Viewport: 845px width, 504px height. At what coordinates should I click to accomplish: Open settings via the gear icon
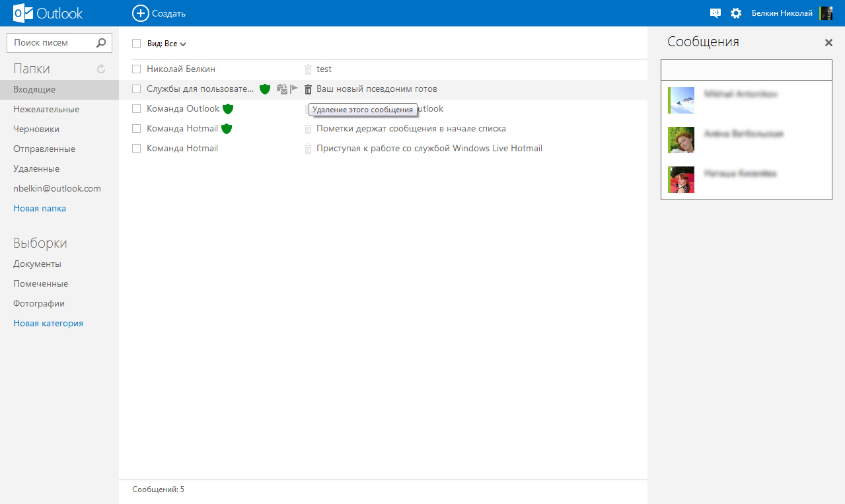point(736,13)
